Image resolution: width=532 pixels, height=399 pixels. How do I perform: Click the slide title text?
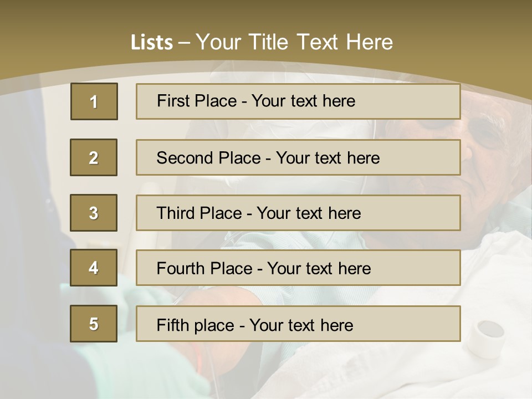click(x=262, y=42)
